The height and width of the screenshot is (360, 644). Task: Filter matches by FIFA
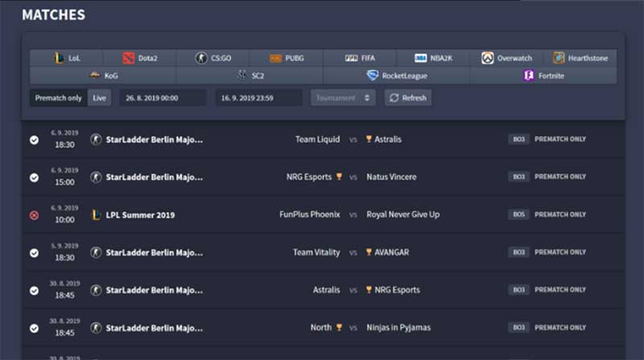(x=360, y=58)
